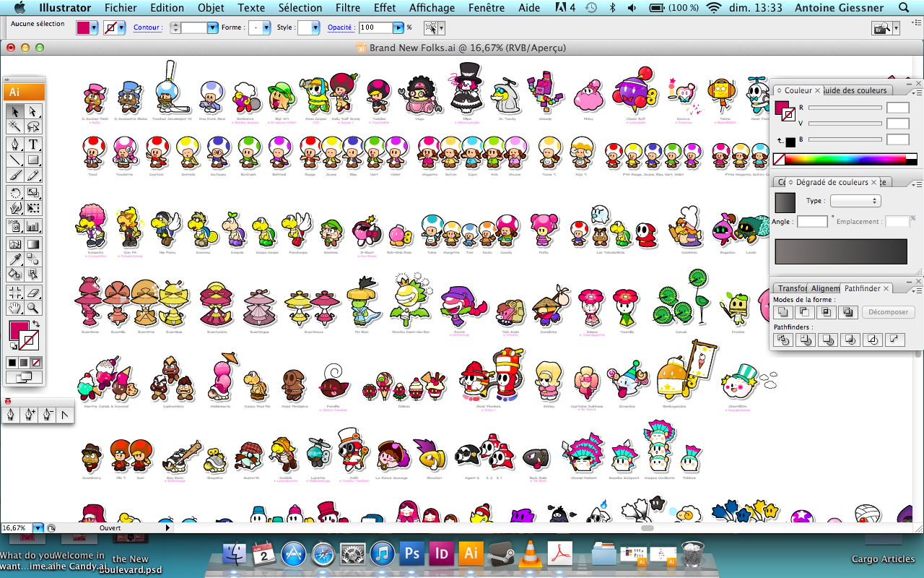Select the Rotate tool
The height and width of the screenshot is (578, 924).
[14, 193]
